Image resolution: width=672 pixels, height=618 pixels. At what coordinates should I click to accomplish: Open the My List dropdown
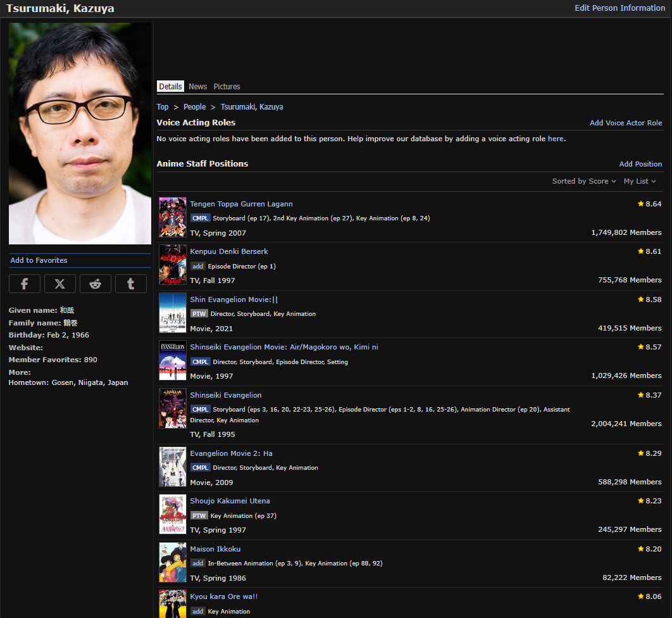[640, 182]
